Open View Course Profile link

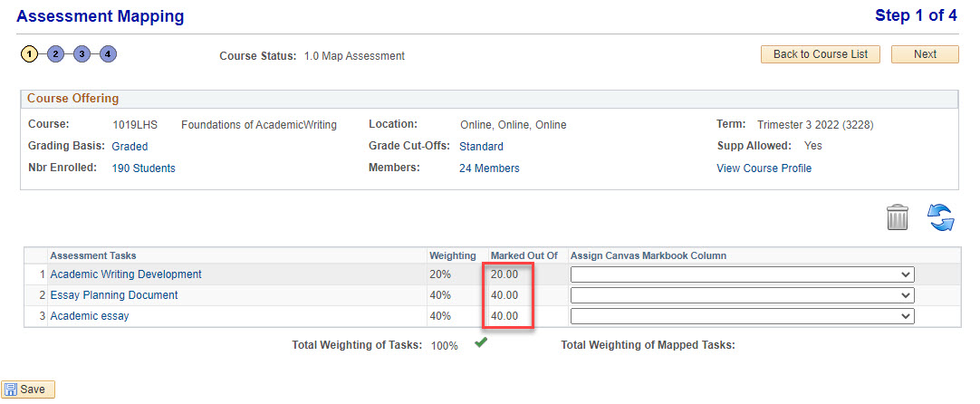(764, 168)
